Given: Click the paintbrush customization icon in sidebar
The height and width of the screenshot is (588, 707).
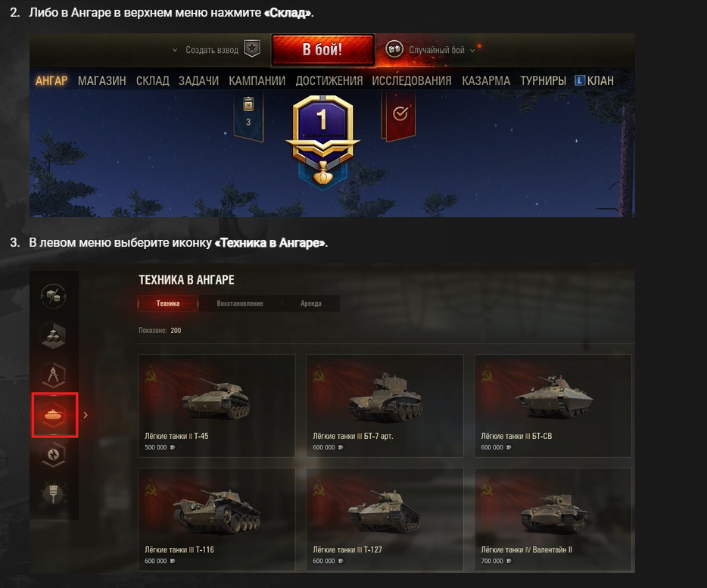Looking at the screenshot, I should point(54,493).
